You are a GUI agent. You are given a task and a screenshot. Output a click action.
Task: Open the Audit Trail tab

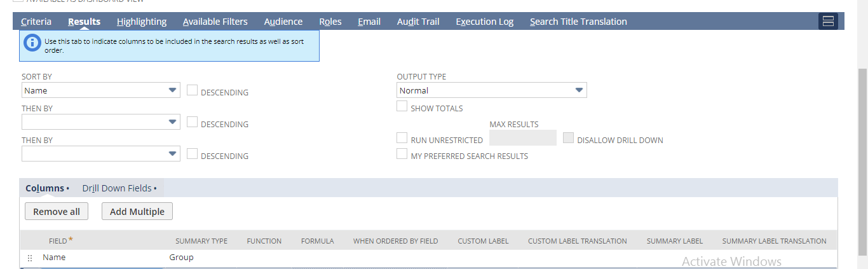[418, 22]
